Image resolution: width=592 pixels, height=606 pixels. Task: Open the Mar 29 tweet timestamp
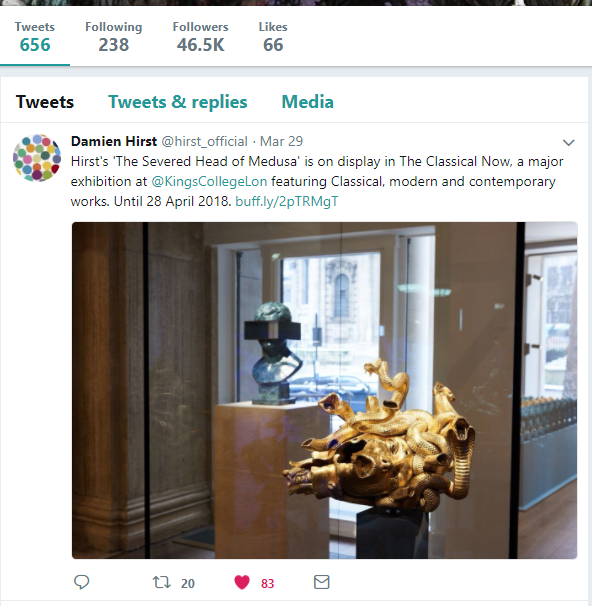point(281,141)
